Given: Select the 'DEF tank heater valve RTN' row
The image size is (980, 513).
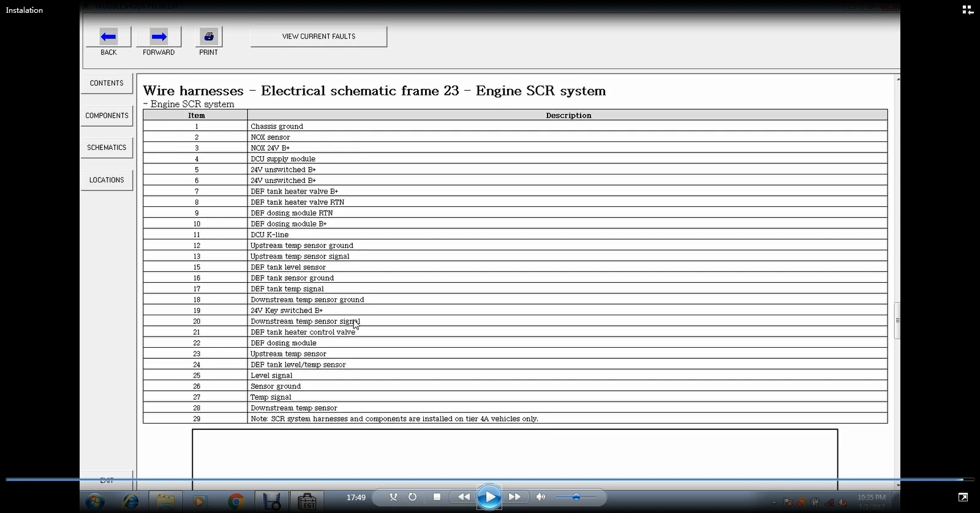Looking at the screenshot, I should tap(515, 202).
